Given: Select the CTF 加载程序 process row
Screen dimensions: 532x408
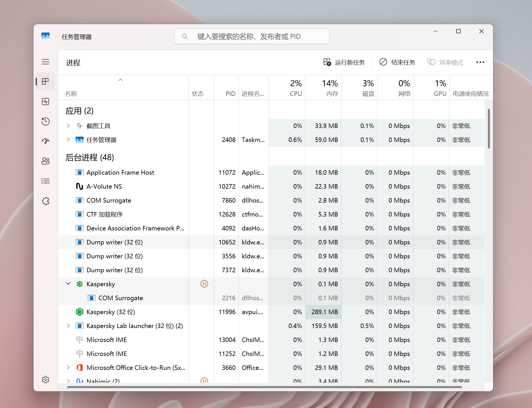Looking at the screenshot, I should [x=271, y=214].
